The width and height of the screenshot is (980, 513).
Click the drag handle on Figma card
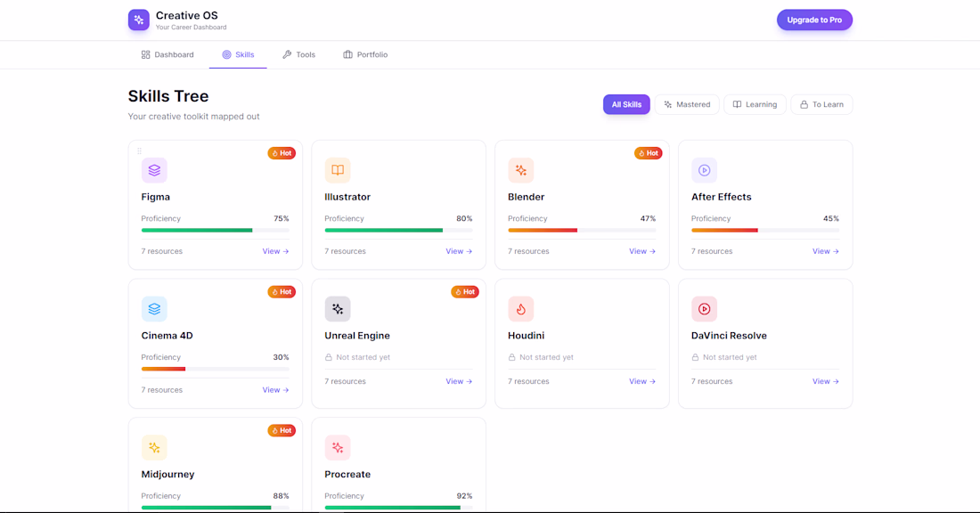point(139,151)
